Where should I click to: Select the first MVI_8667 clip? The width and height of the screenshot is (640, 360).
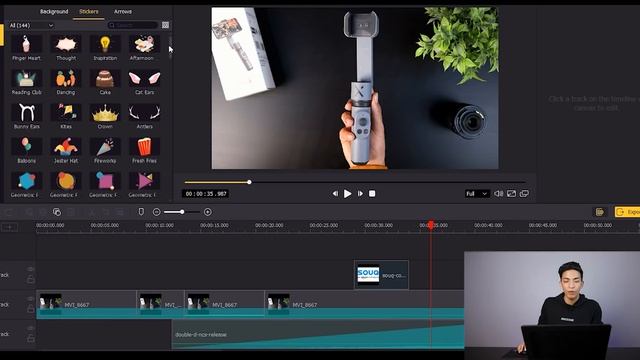point(86,304)
